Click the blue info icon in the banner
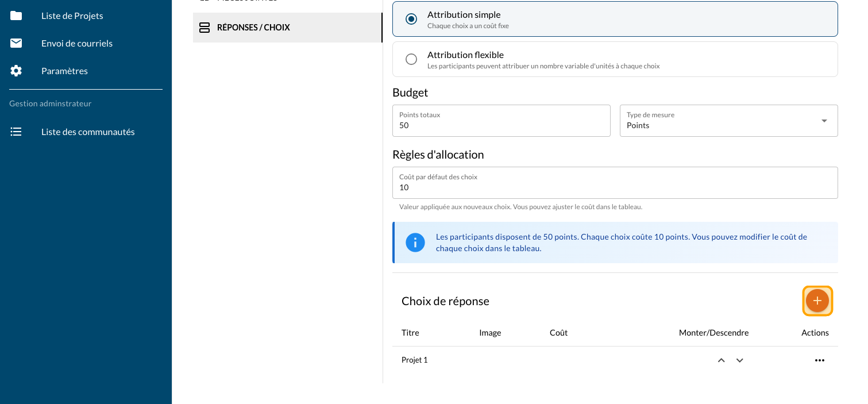 (x=415, y=243)
